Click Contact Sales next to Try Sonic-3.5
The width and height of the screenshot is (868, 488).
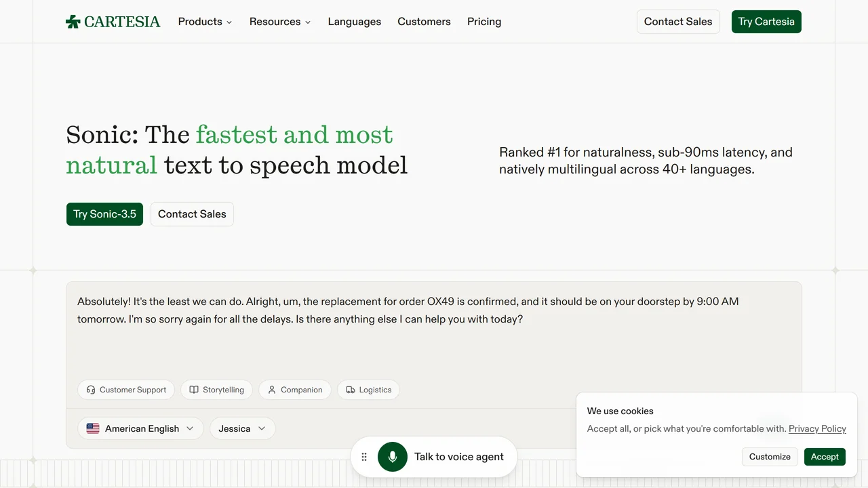pyautogui.click(x=192, y=214)
